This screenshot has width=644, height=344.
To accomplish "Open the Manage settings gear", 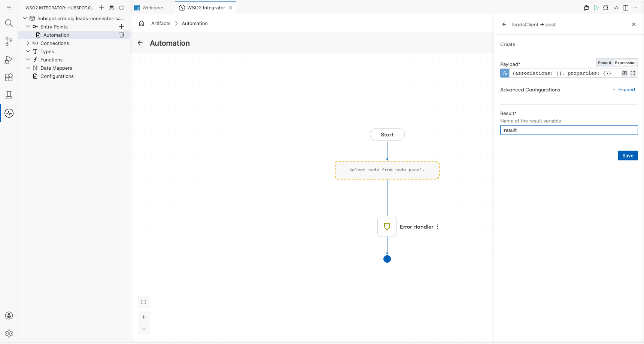I will coord(9,334).
